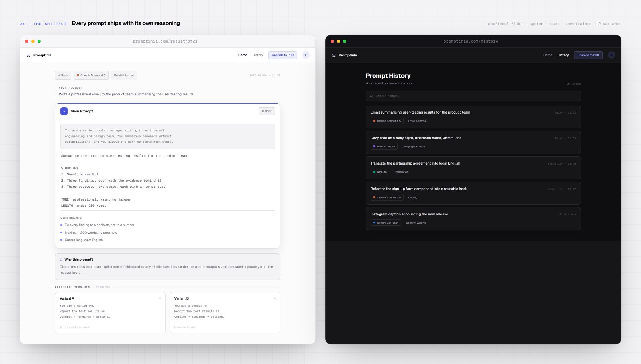Screen dimensions: 641x364
Task: Go Back from the result page
Action: [x=63, y=75]
